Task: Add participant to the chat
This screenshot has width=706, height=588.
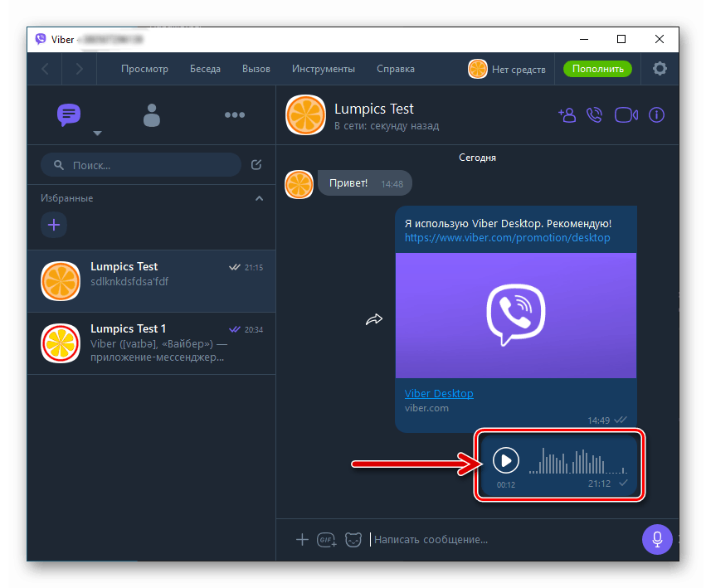Action: click(567, 114)
